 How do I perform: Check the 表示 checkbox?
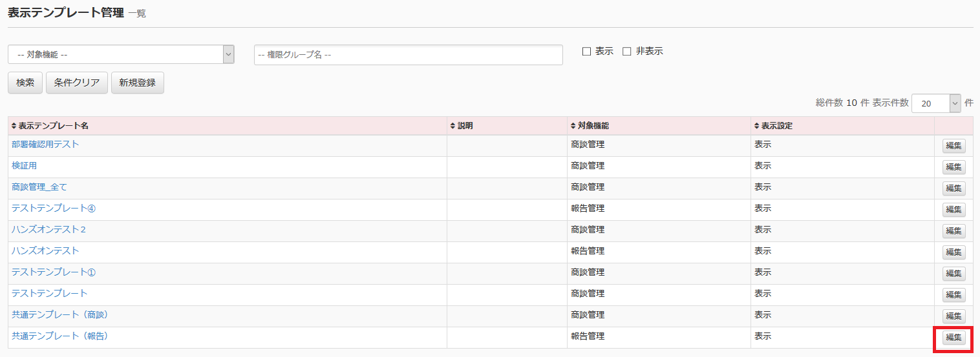click(x=587, y=52)
